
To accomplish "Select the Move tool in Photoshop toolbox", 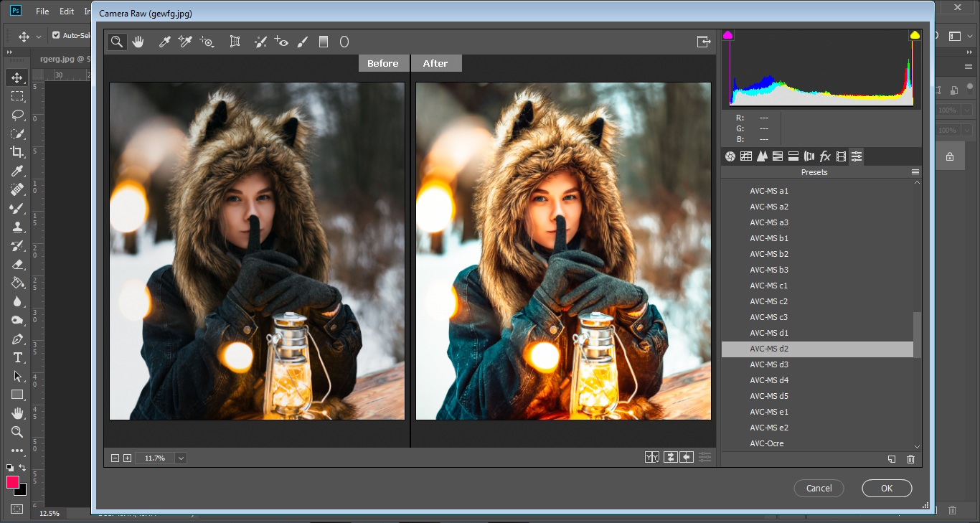I will point(17,77).
